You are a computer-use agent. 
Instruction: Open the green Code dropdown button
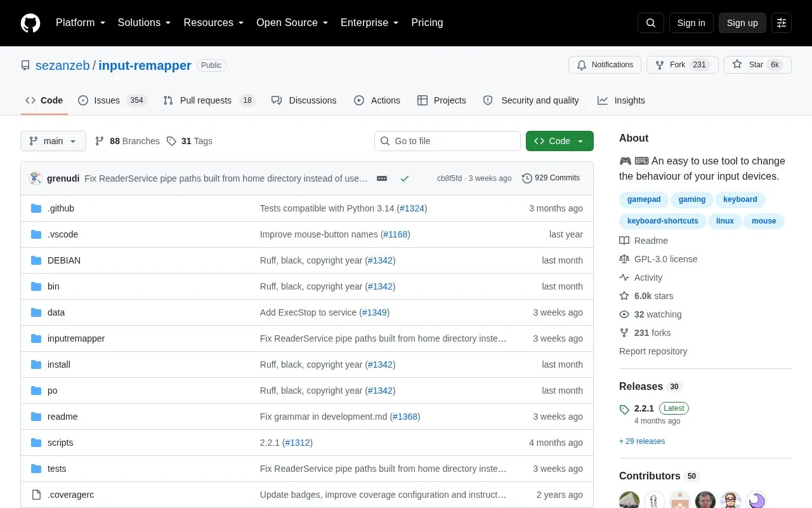click(x=560, y=141)
